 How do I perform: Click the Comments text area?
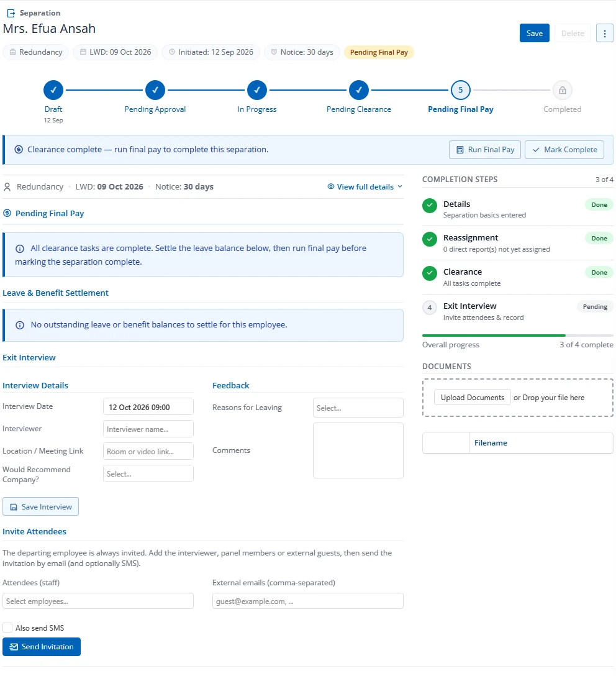coord(358,450)
